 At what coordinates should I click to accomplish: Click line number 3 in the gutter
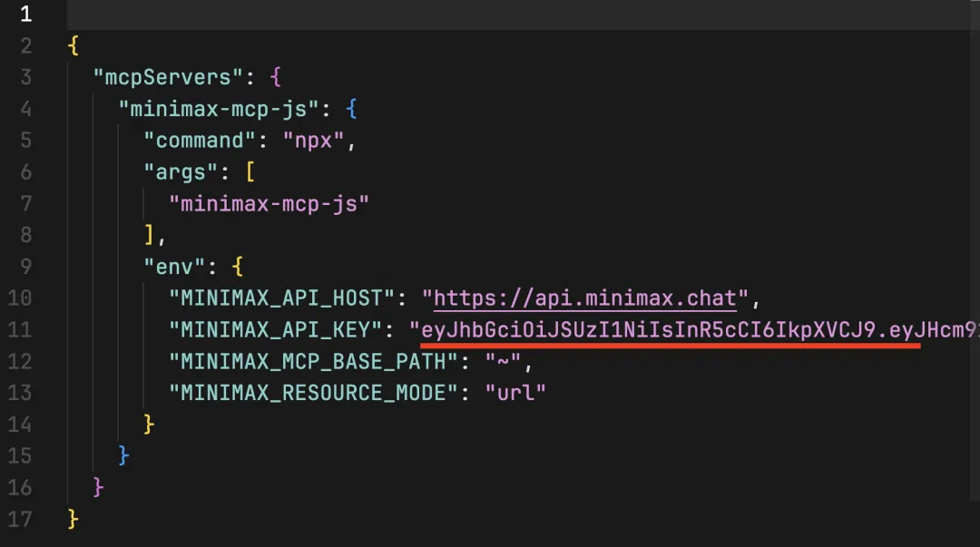[x=25, y=77]
